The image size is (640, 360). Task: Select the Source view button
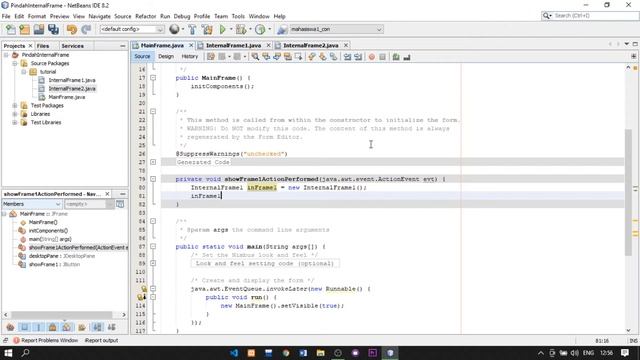[x=142, y=57]
